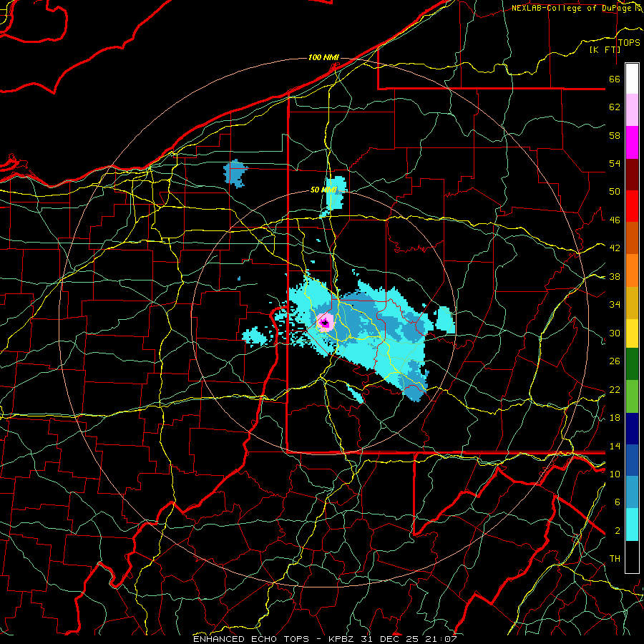Screen dimensions: 644x644
Task: Click the K FT units label
Action: pyautogui.click(x=605, y=50)
